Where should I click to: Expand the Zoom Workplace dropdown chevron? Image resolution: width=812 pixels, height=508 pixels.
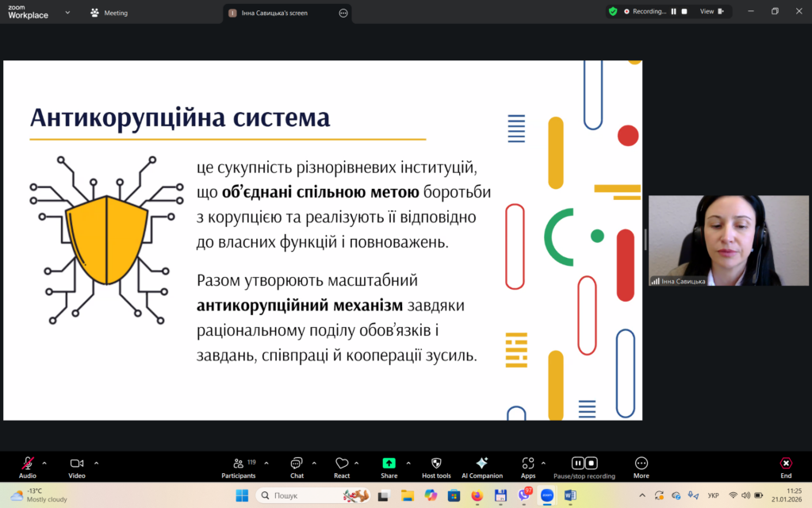[x=67, y=13]
